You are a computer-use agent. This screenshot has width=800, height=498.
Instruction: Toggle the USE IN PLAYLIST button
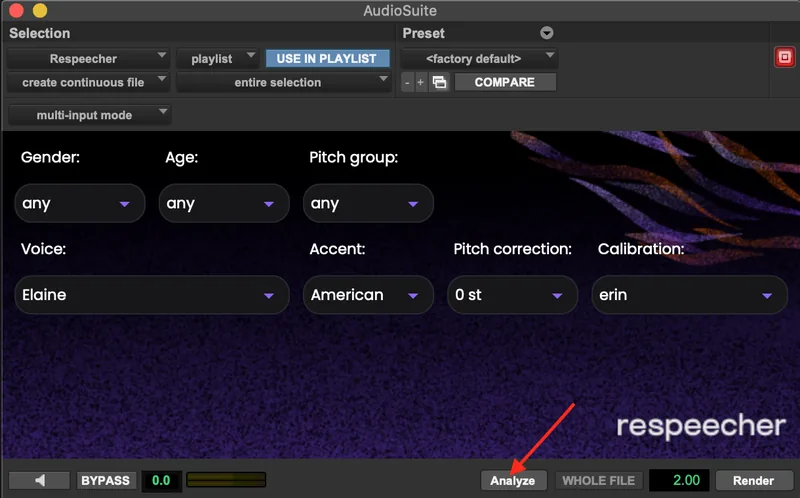click(x=327, y=59)
